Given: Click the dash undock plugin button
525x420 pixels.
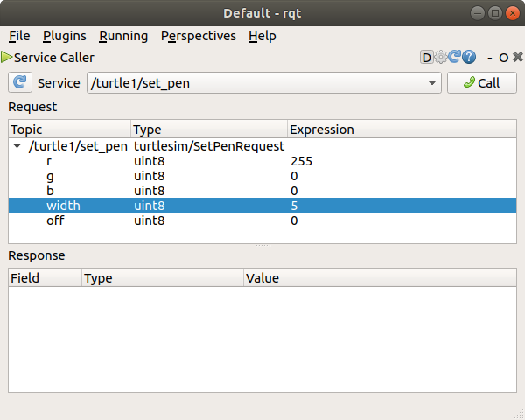Looking at the screenshot, I should 490,58.
